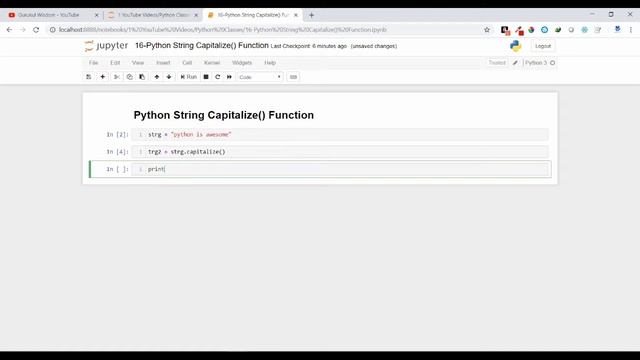
Task: Open the Widgets menu
Action: pyautogui.click(x=242, y=63)
